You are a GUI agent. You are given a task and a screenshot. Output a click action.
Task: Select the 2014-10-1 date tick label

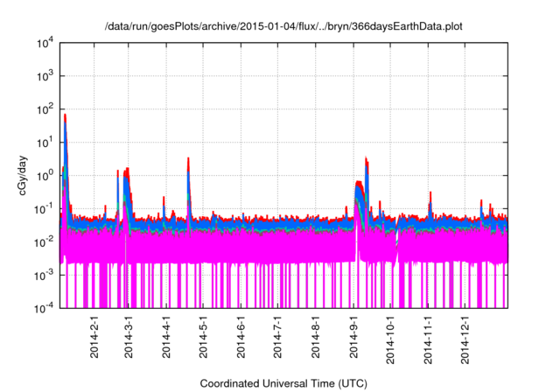[389, 344]
